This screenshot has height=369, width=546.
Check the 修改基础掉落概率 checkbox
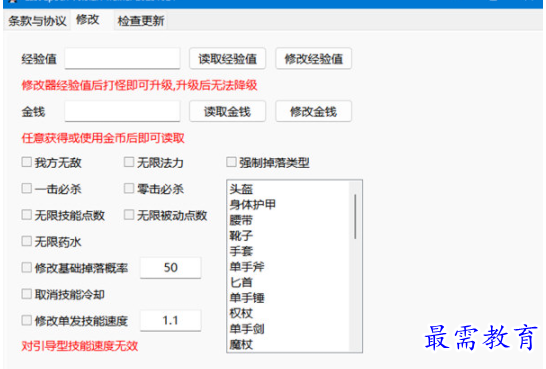click(26, 268)
